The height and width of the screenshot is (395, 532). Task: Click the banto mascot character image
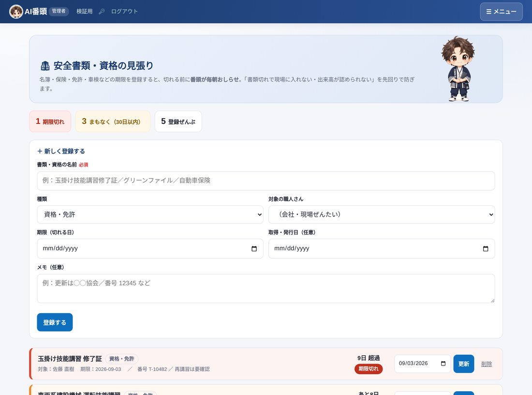point(458,69)
